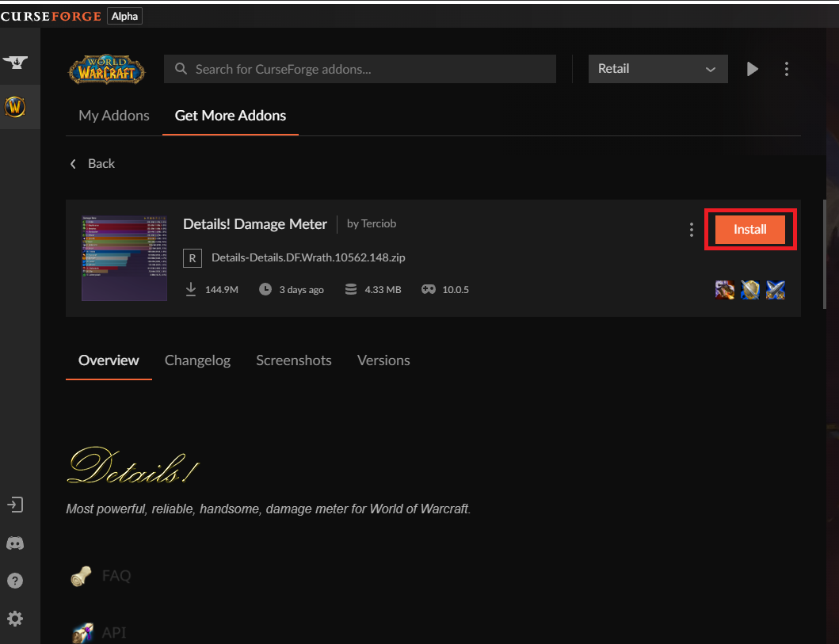Viewport: 839px width, 644px height.
Task: Open the Screenshots tab
Action: click(294, 360)
